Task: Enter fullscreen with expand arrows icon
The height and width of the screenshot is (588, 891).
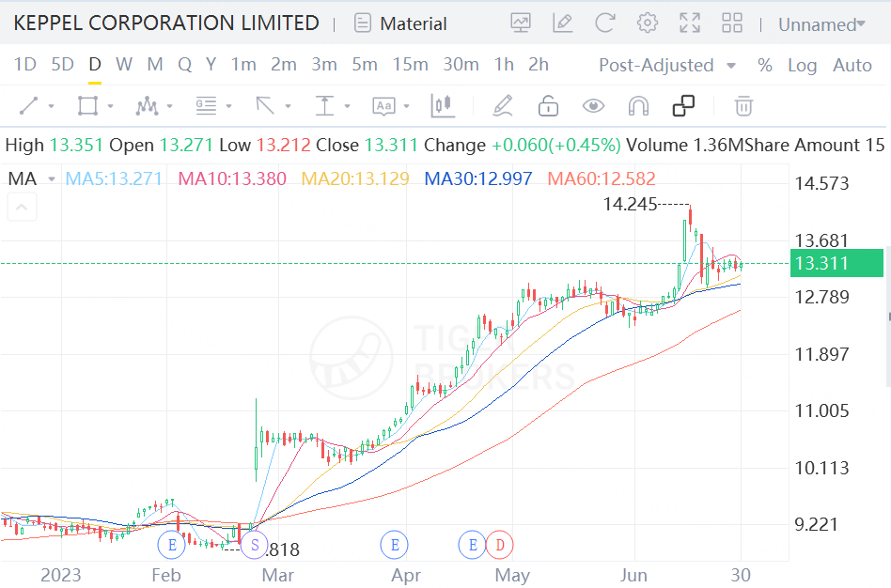Action: click(x=690, y=23)
